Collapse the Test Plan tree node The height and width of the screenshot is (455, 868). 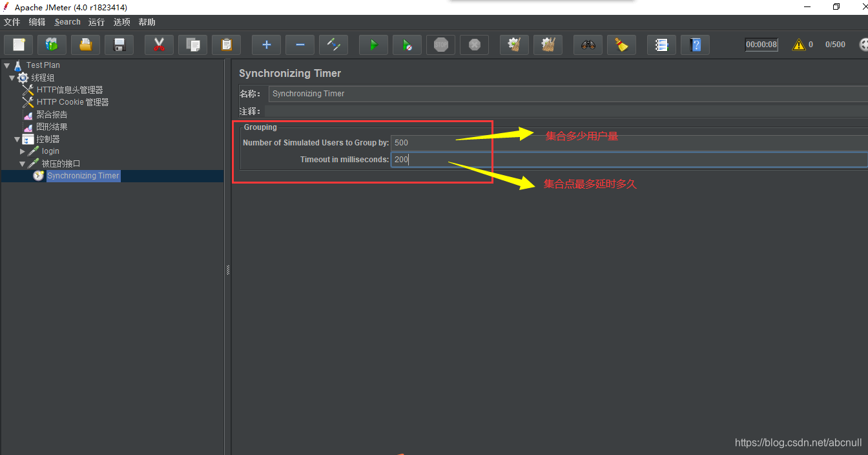coord(6,65)
